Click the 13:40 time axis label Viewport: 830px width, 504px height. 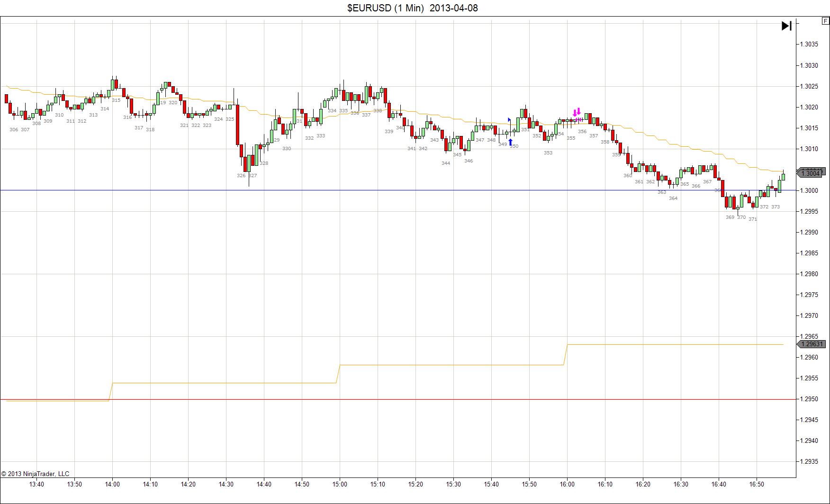point(36,484)
